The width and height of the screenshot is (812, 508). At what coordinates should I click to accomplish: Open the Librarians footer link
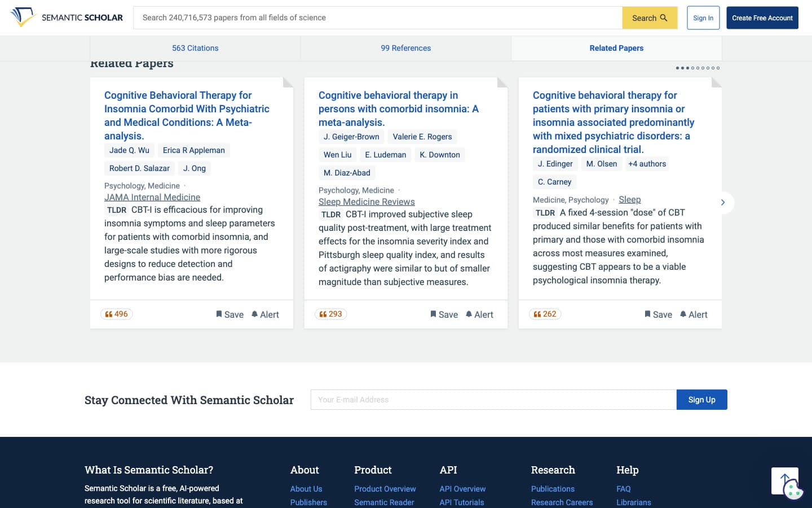click(x=634, y=502)
